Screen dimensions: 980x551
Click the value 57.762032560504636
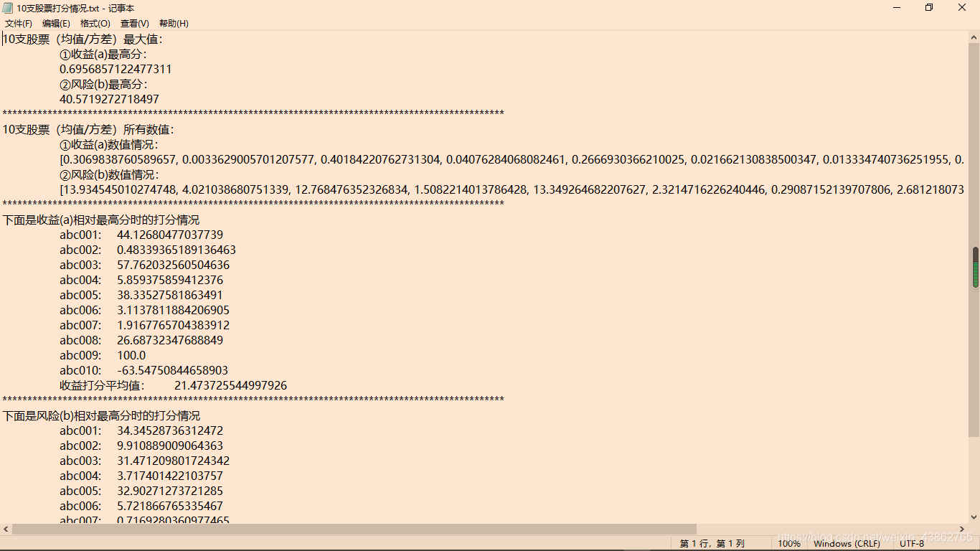pos(174,265)
